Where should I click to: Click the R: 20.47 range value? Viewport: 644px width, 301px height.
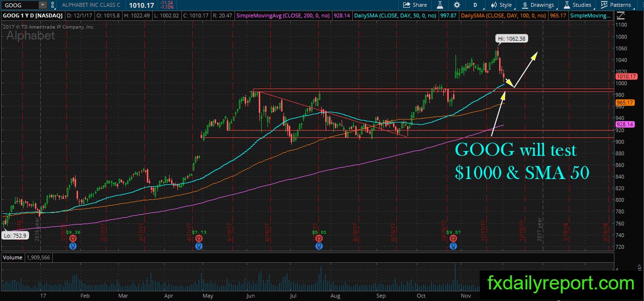(222, 16)
